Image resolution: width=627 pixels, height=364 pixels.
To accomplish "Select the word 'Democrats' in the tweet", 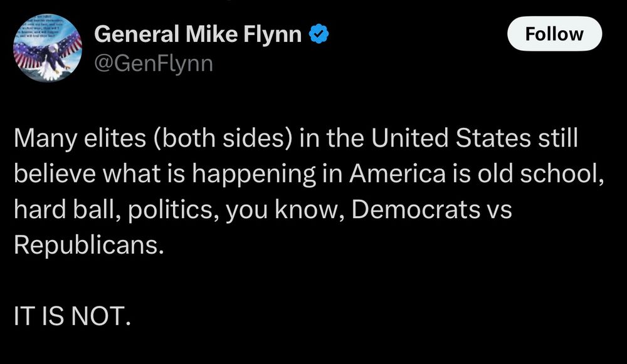I will (416, 209).
